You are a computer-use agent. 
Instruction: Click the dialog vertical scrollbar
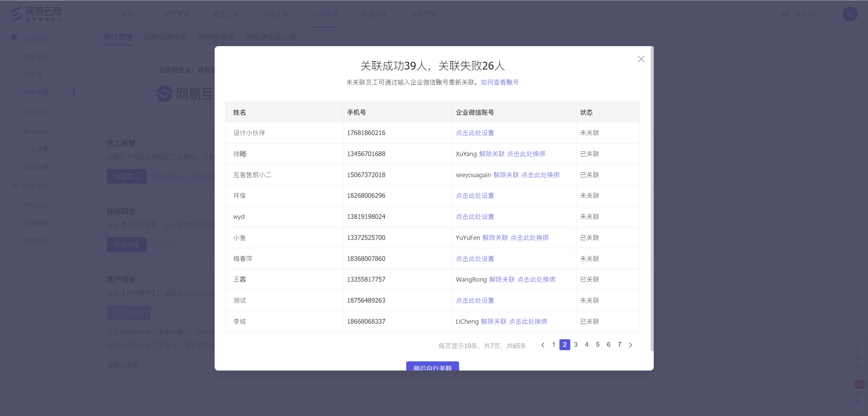click(x=652, y=198)
